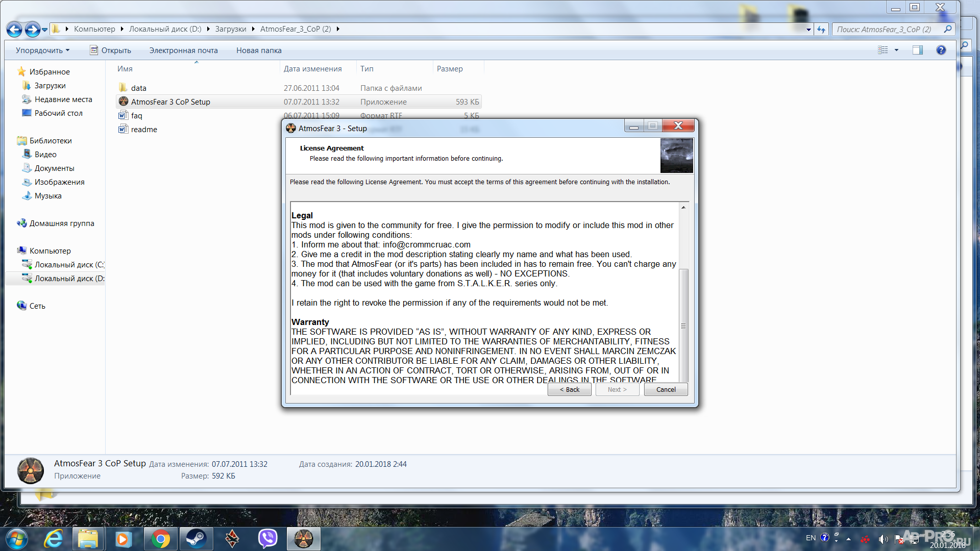Viewport: 980px width, 551px height.
Task: Switch to AtmosFear setup taskbar icon
Action: [x=304, y=539]
